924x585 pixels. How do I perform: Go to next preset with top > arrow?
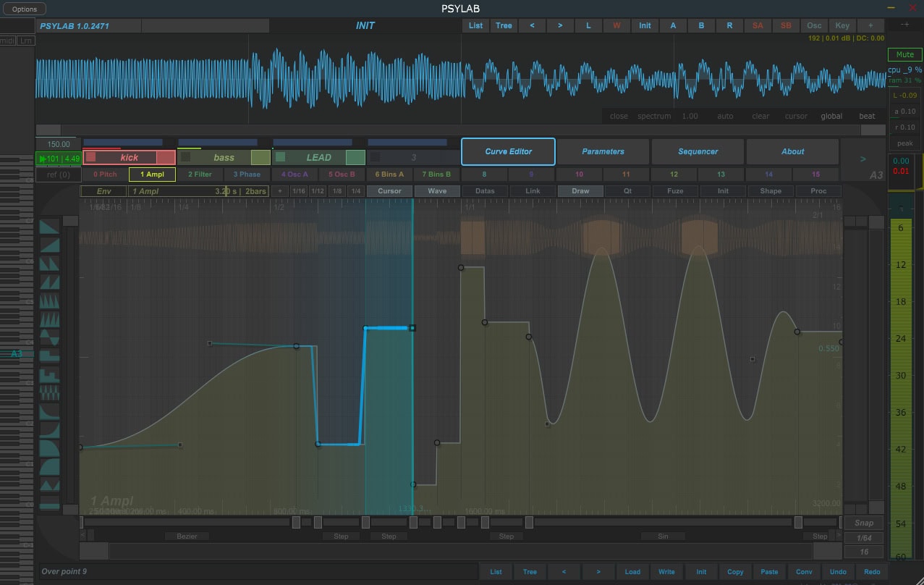click(x=560, y=25)
